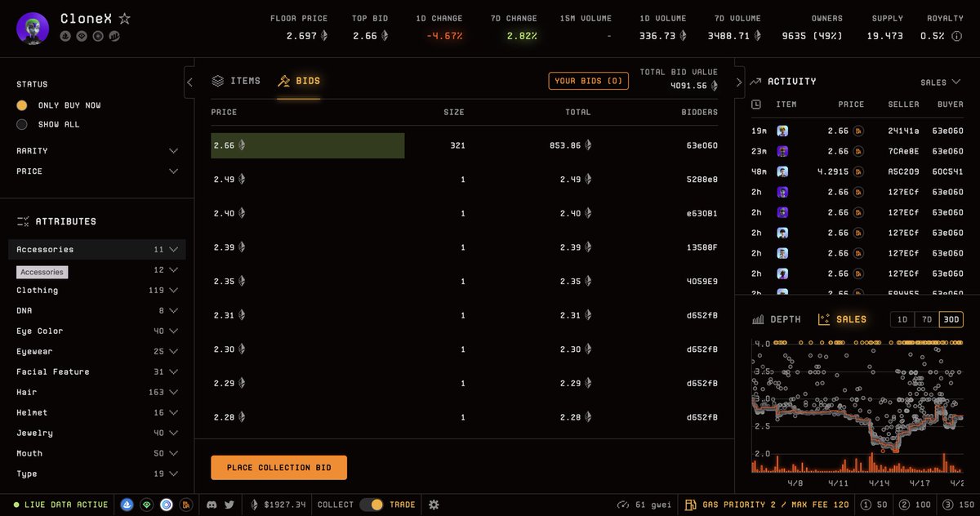Expand the Hair attribute
Image resolution: width=980 pixels, height=516 pixels.
coord(97,393)
